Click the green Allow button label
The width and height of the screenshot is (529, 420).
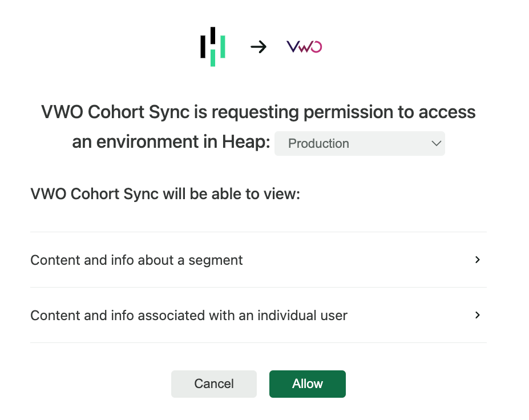(308, 384)
